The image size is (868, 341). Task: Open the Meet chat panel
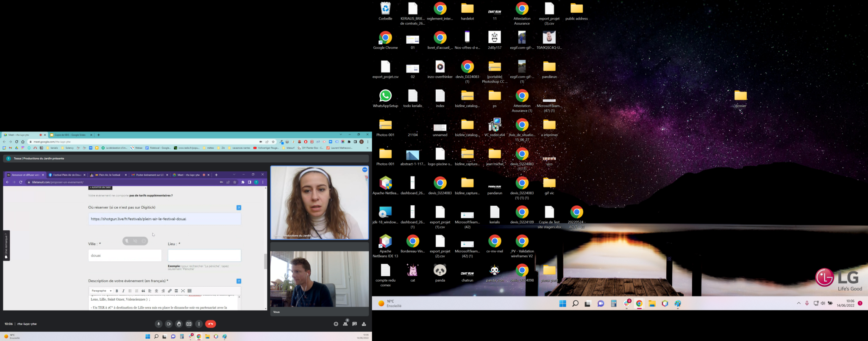click(x=354, y=324)
